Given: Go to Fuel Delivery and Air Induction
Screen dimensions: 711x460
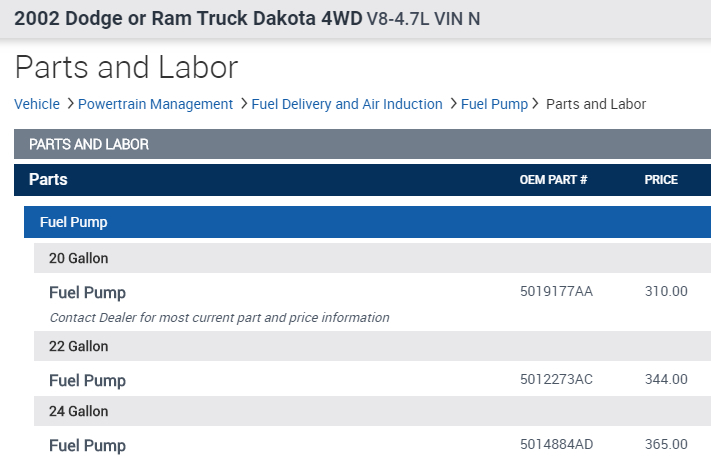Looking at the screenshot, I should pyautogui.click(x=346, y=104).
